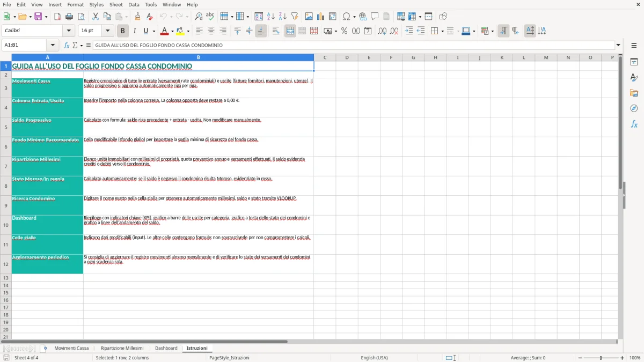Open font color dropdown arrow

(172, 31)
